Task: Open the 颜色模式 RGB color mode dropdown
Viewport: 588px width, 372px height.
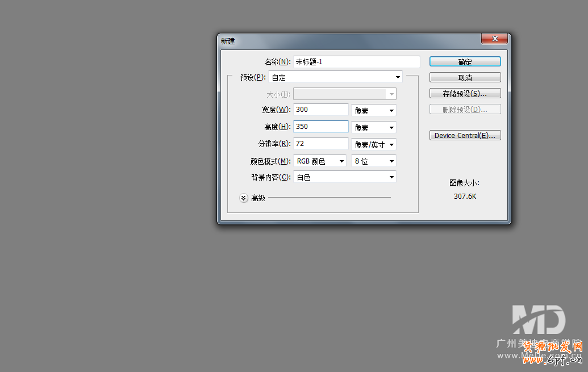Action: pos(320,161)
